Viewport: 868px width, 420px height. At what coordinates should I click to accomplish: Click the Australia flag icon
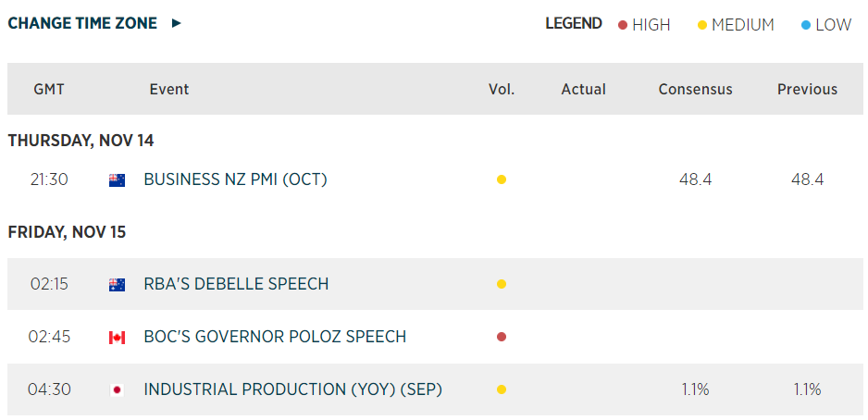pyautogui.click(x=117, y=285)
